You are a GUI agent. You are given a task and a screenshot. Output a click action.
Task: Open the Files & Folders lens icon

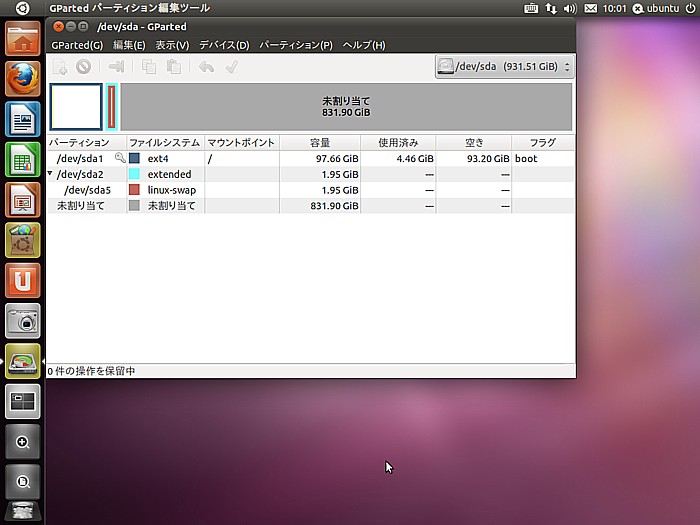[x=23, y=482]
